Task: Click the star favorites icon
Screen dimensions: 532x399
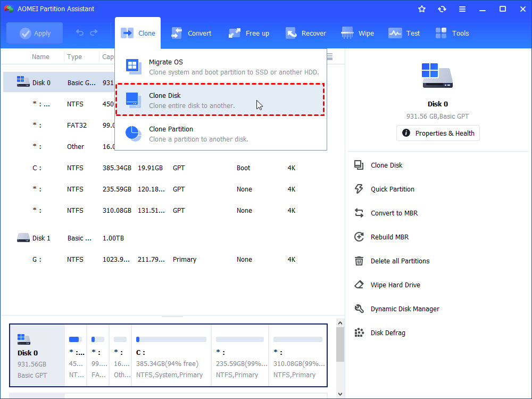Action: pos(421,9)
